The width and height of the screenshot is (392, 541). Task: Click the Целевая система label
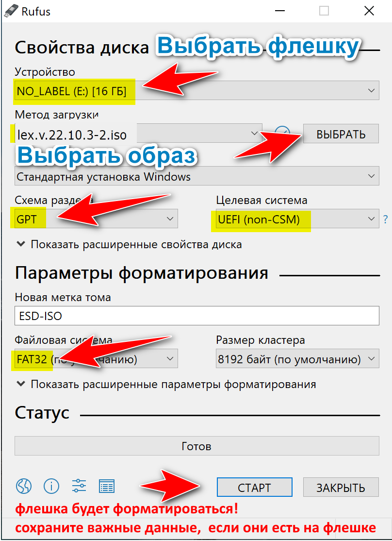click(261, 200)
